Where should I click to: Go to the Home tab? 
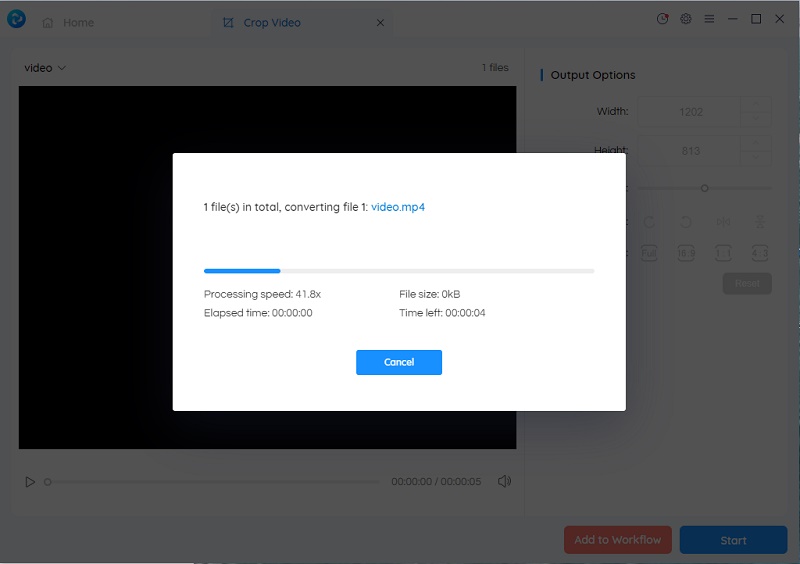coord(68,22)
